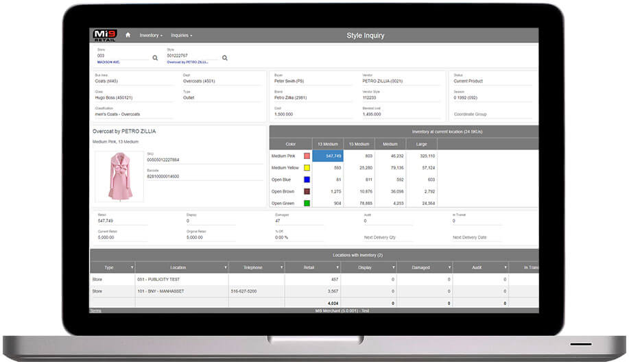Open the Retail column filter dropdown
This screenshot has height=364, width=629.
pos(337,267)
